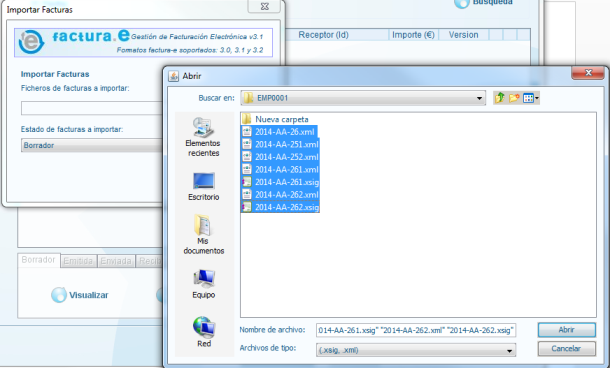Select file 2014-AA-261.xsig
This screenshot has width=610, height=368.
[280, 182]
